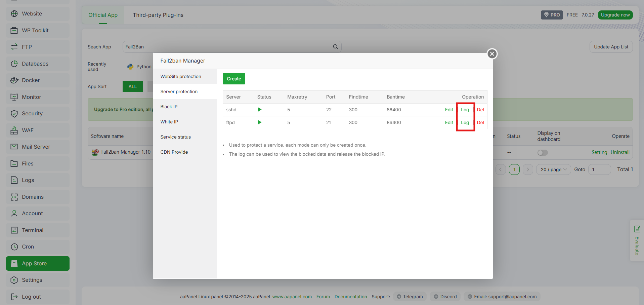Viewport: 644px width, 305px height.
Task: Click the Monitor icon in sidebar
Action: click(14, 97)
